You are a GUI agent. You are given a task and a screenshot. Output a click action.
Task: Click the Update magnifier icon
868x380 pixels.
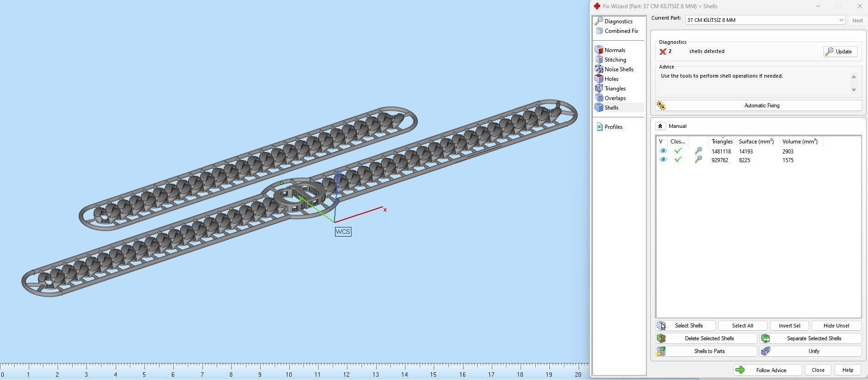pos(829,52)
